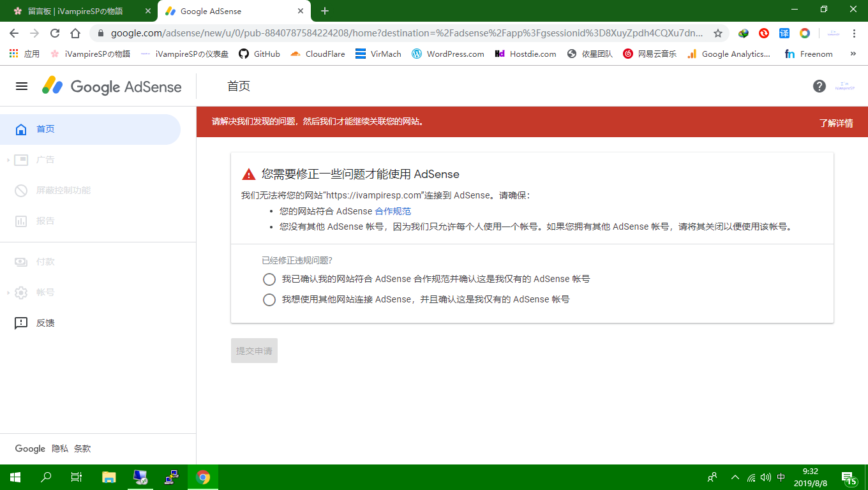
Task: Open the Freenom bookmark
Action: tap(809, 54)
